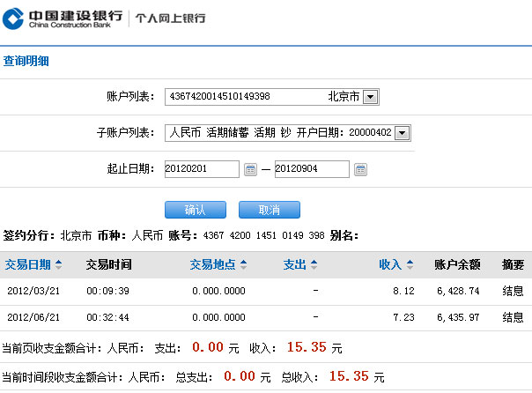Image resolution: width=532 pixels, height=393 pixels.
Task: Open sub-account combo box 人民币 活期储蓄
Action: click(x=288, y=133)
